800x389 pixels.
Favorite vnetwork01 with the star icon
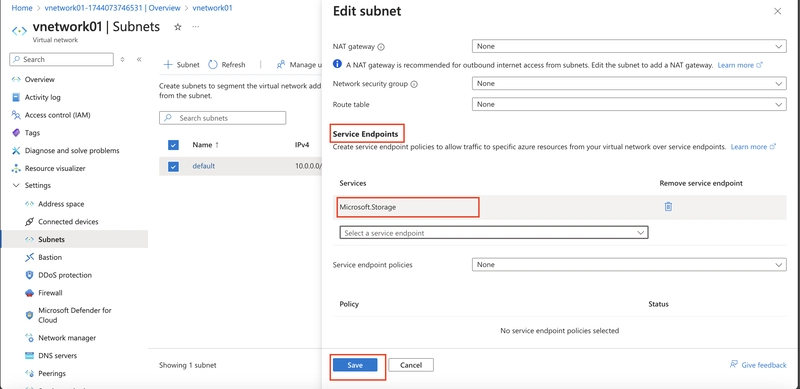(178, 27)
